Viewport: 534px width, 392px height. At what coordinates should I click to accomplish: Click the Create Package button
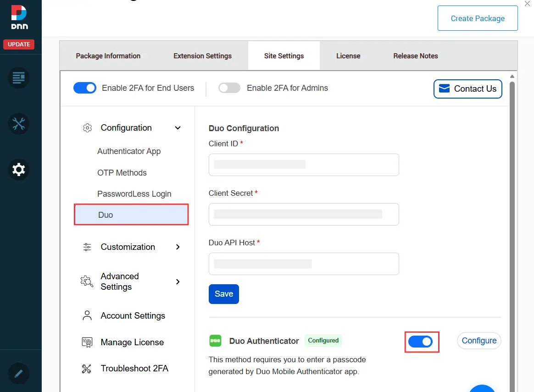[x=478, y=18]
